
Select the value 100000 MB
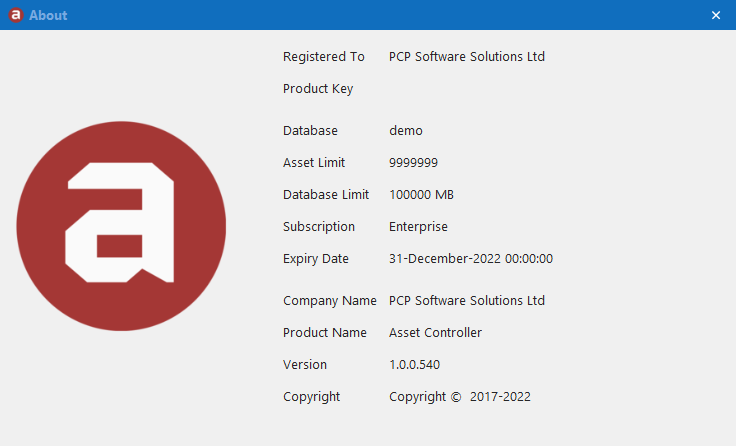click(421, 194)
